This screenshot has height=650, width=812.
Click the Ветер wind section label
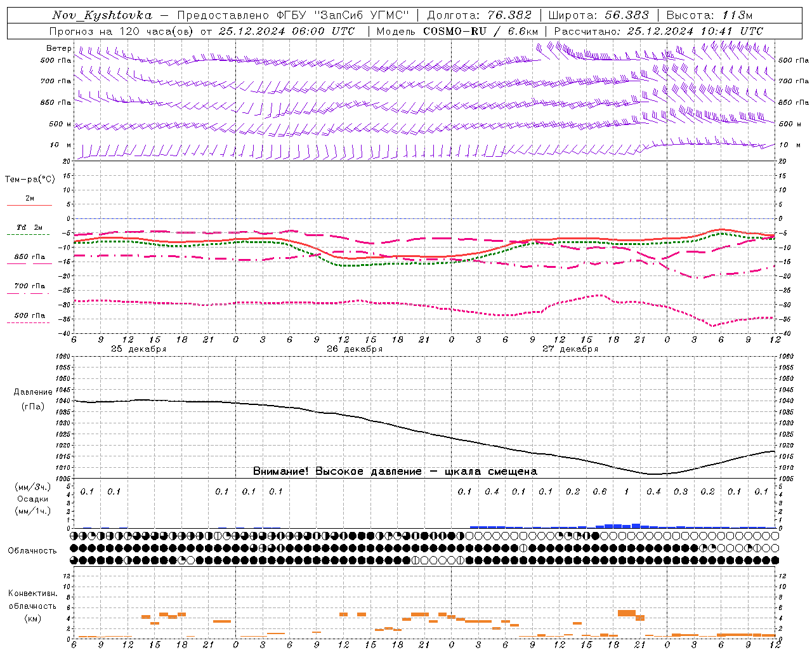click(59, 48)
